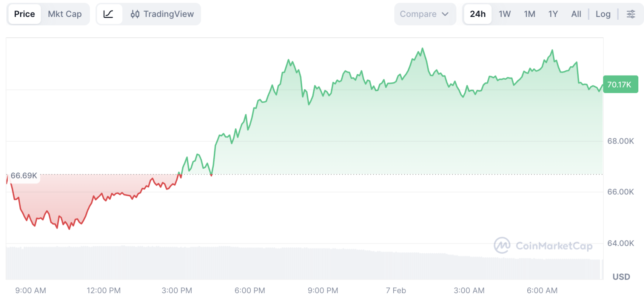The width and height of the screenshot is (644, 296).
Task: Switch to TradingView candlestick chart
Action: click(162, 14)
